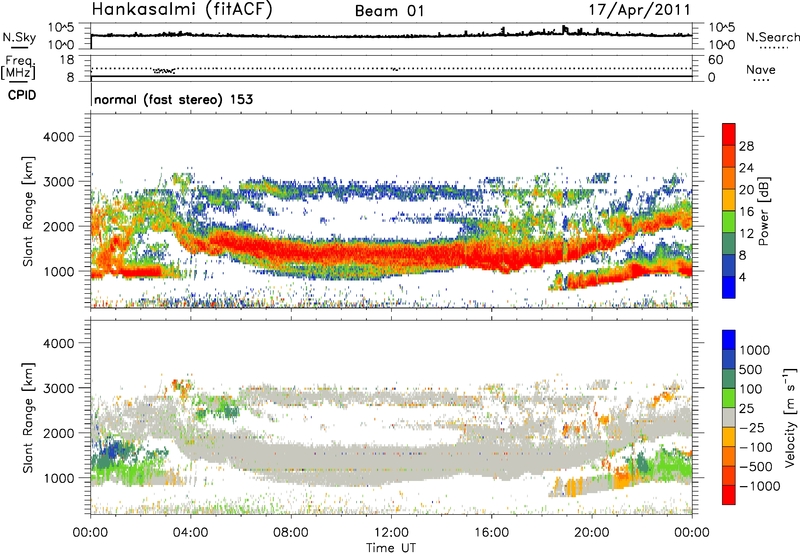Image resolution: width=800 pixels, height=554 pixels.
Task: Click the 100 label on velocity colorbar
Action: 751,389
